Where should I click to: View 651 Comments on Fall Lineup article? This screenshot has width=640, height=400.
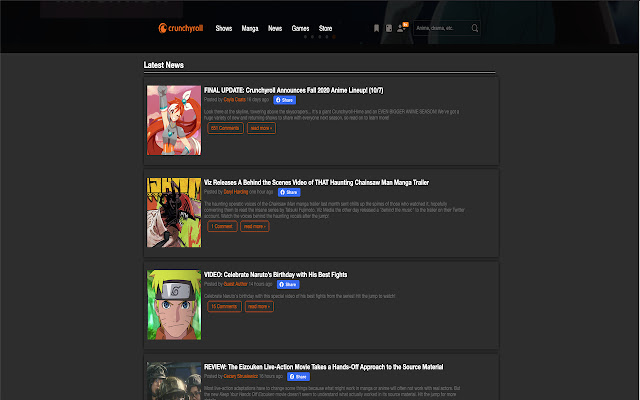click(x=225, y=128)
